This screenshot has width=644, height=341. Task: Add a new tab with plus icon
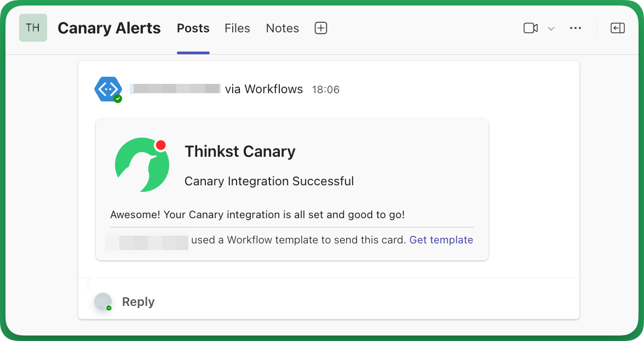321,28
